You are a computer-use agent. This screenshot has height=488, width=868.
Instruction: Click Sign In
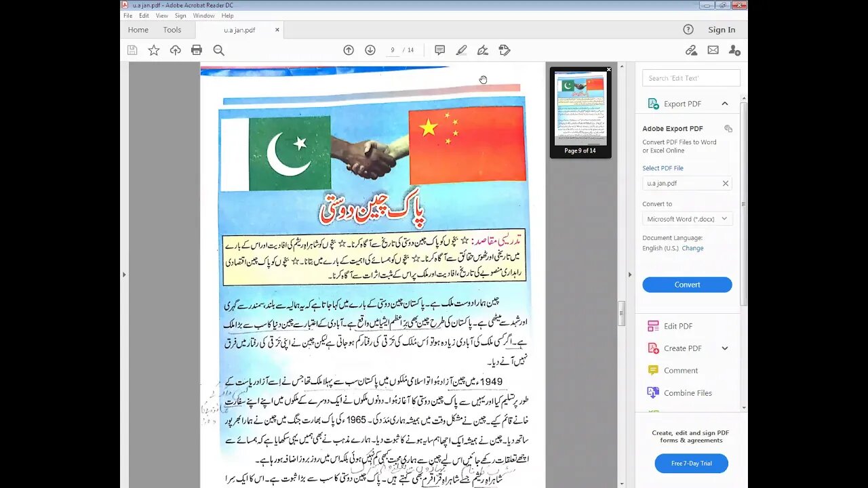pos(722,30)
